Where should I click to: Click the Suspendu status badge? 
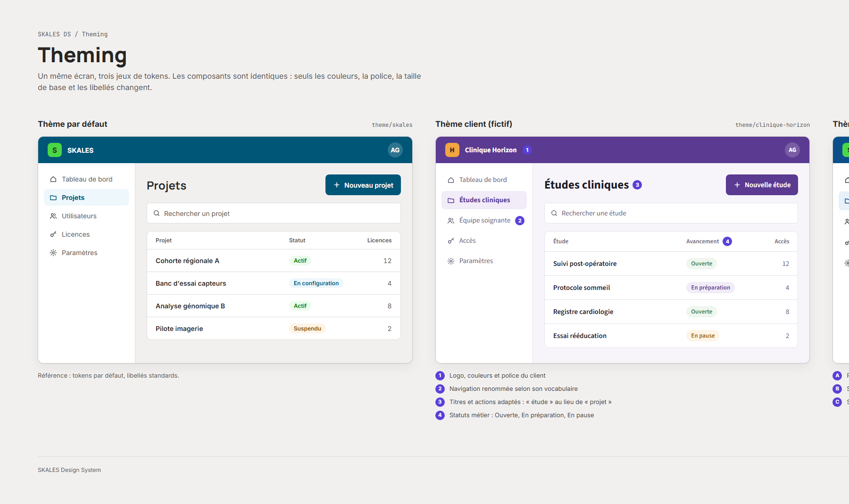click(308, 329)
